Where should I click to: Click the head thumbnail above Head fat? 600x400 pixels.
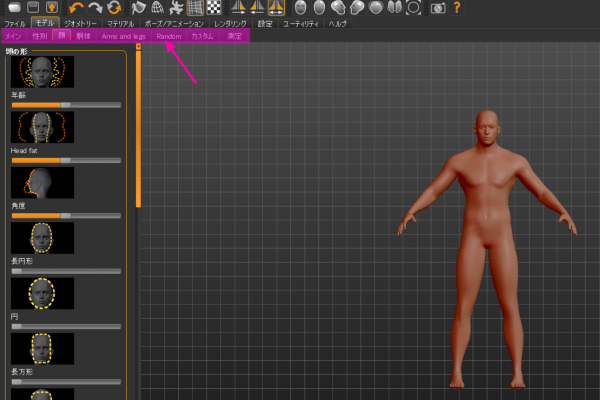coord(42,127)
